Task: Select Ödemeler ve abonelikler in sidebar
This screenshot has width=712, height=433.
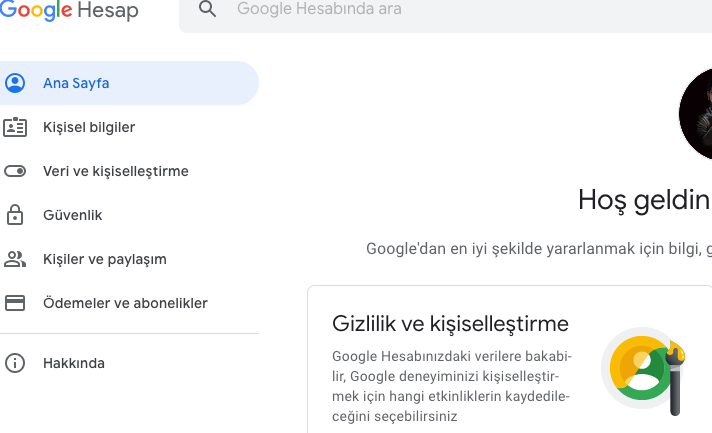Action: pos(125,303)
